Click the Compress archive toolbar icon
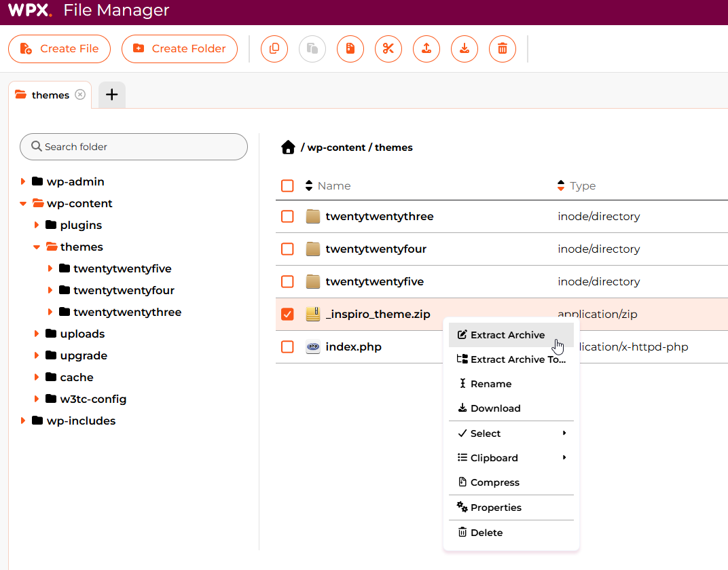The height and width of the screenshot is (570, 728). pyautogui.click(x=350, y=49)
